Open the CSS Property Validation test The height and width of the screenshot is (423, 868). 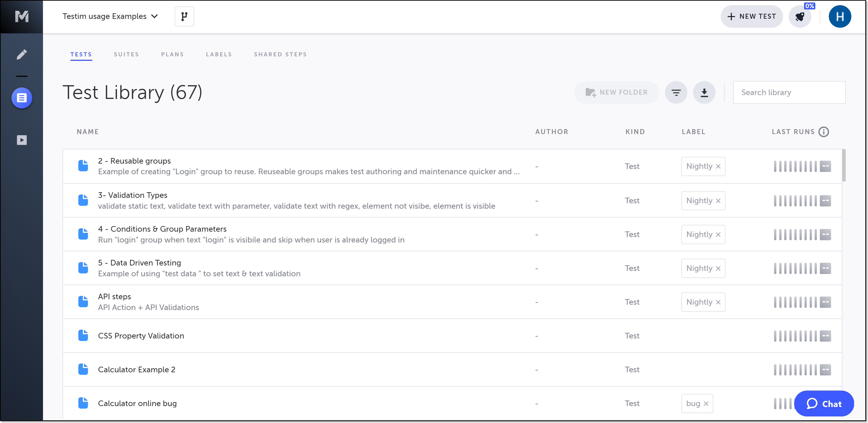(x=141, y=336)
